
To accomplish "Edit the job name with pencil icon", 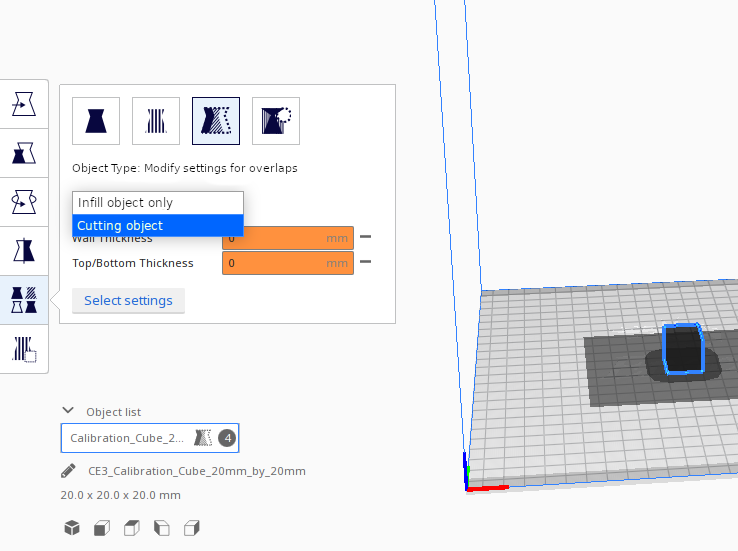I will (x=68, y=471).
